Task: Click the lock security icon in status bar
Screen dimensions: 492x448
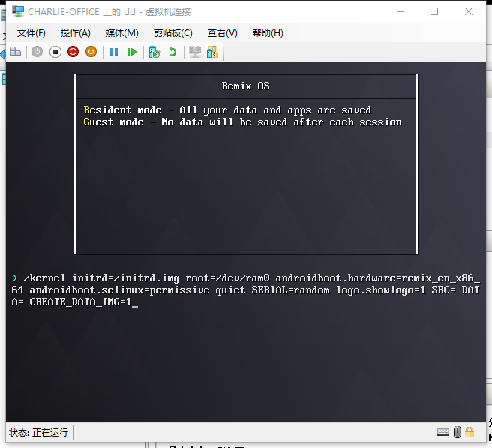Action: [x=469, y=432]
